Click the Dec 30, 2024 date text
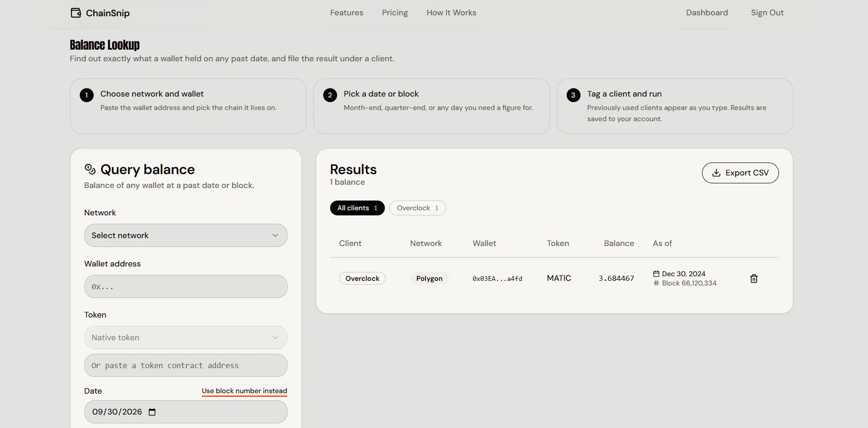868x428 pixels. tap(683, 274)
